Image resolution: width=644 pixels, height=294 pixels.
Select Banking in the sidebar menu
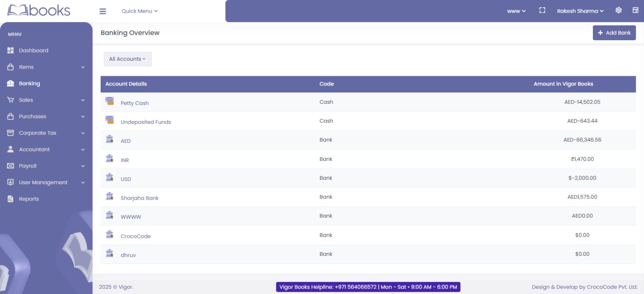pyautogui.click(x=29, y=83)
